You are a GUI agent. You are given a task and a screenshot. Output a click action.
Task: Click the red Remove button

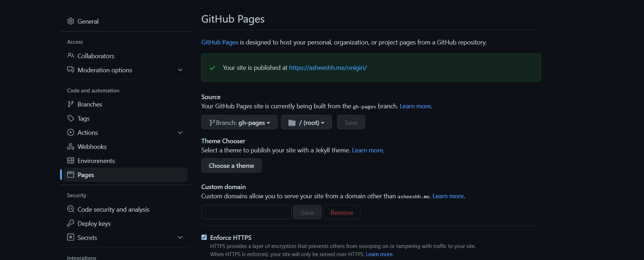pyautogui.click(x=342, y=212)
